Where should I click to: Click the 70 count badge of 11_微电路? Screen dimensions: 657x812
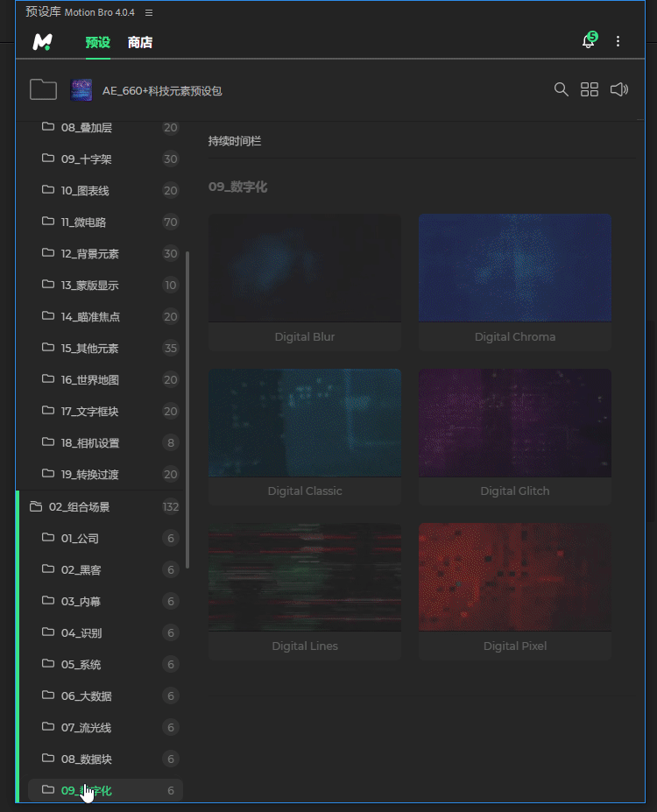click(170, 222)
